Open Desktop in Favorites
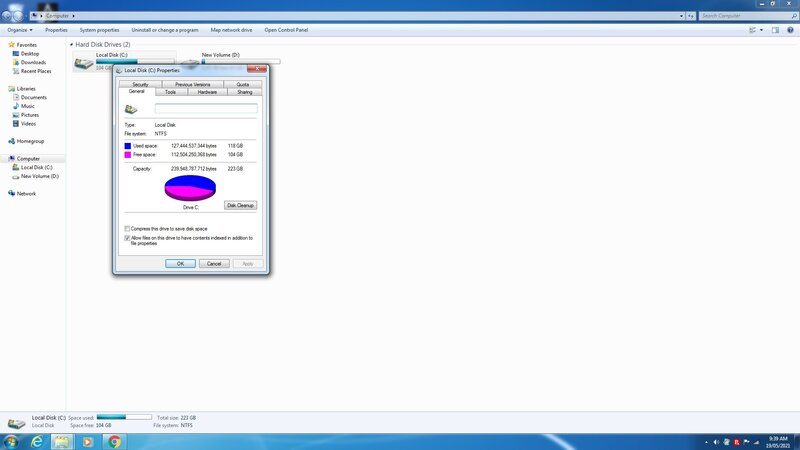The image size is (800, 450). click(30, 54)
